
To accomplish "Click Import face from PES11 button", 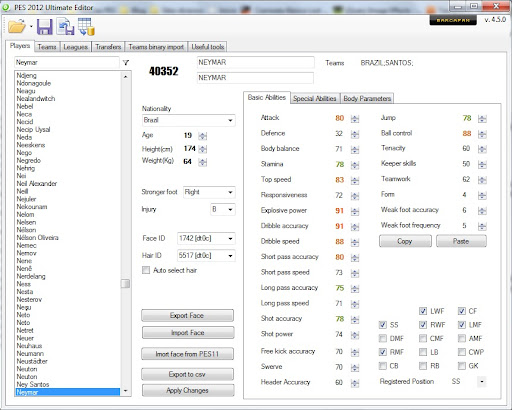I will coord(187,354).
